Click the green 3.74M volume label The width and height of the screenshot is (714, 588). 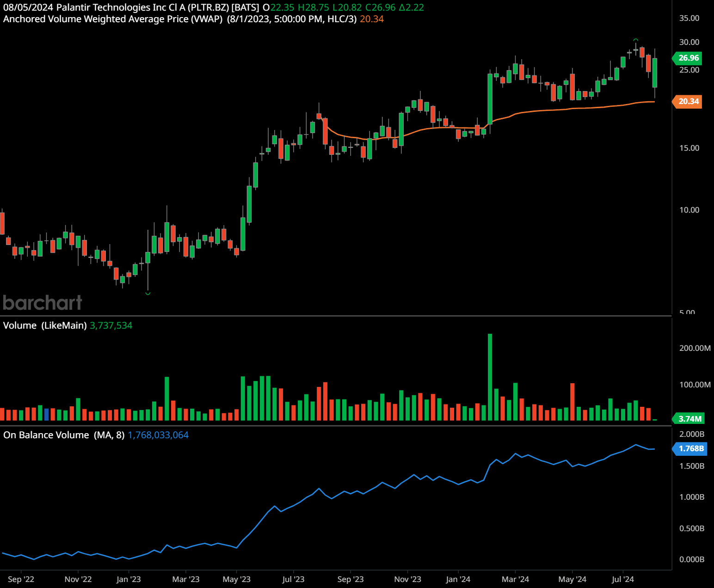coord(689,419)
